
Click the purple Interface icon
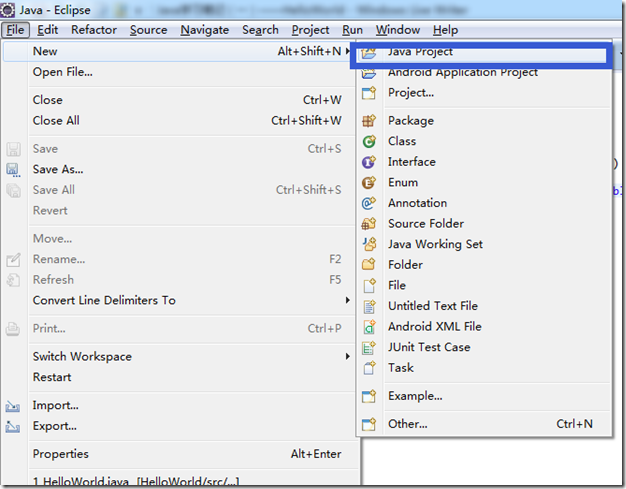pyautogui.click(x=369, y=162)
